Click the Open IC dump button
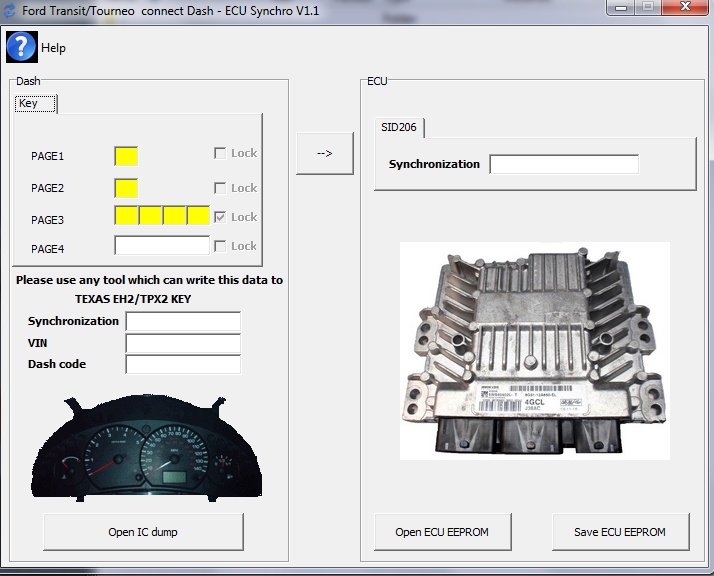Screen dimensions: 714x576 pyautogui.click(x=143, y=532)
